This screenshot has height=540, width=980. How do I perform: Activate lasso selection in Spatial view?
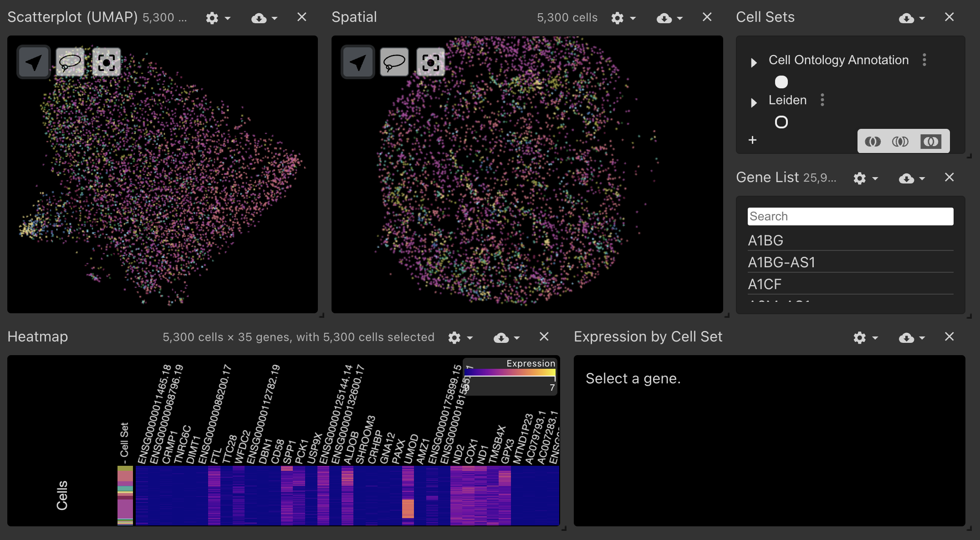coord(394,62)
